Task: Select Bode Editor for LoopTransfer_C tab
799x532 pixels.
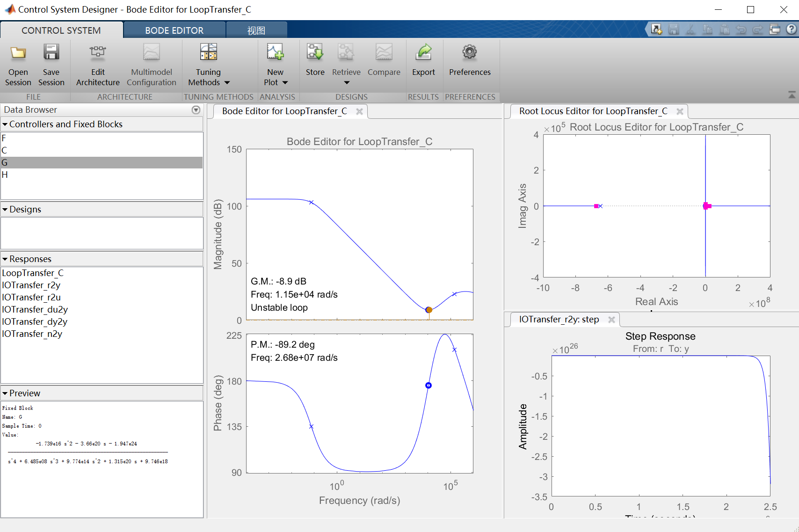Action: (284, 111)
